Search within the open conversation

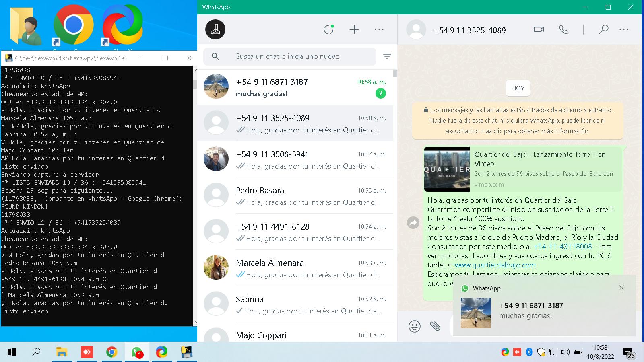(603, 29)
